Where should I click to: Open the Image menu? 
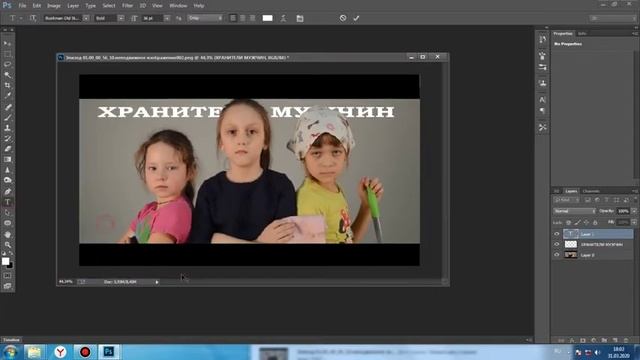coord(53,6)
